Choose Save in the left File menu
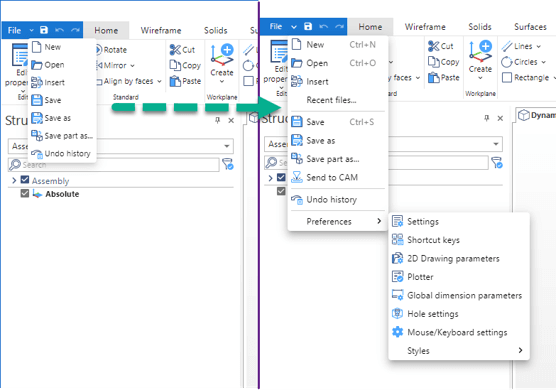 tap(62, 100)
